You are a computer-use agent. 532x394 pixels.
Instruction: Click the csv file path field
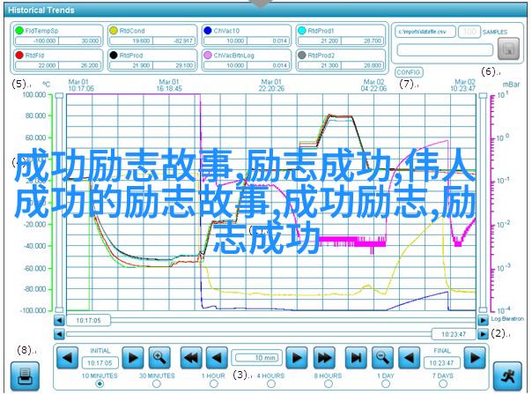(425, 32)
